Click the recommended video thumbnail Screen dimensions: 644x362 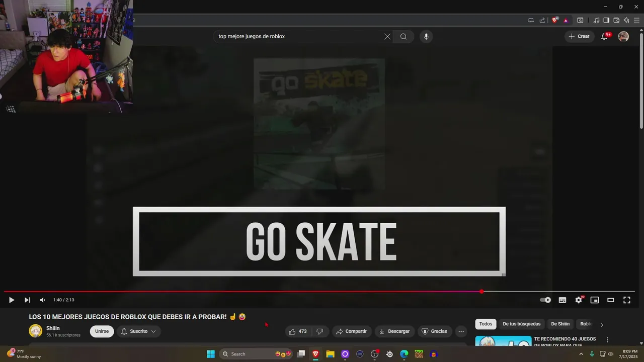(x=503, y=341)
